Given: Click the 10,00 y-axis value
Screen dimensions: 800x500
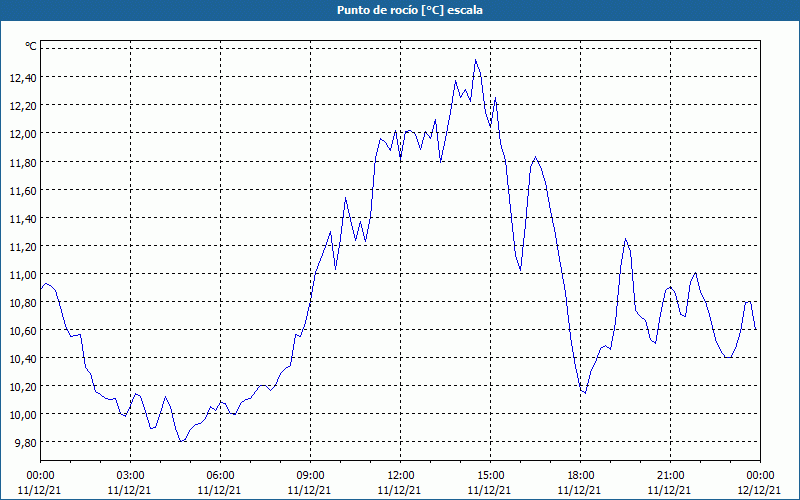Looking at the screenshot, I should (23, 415).
